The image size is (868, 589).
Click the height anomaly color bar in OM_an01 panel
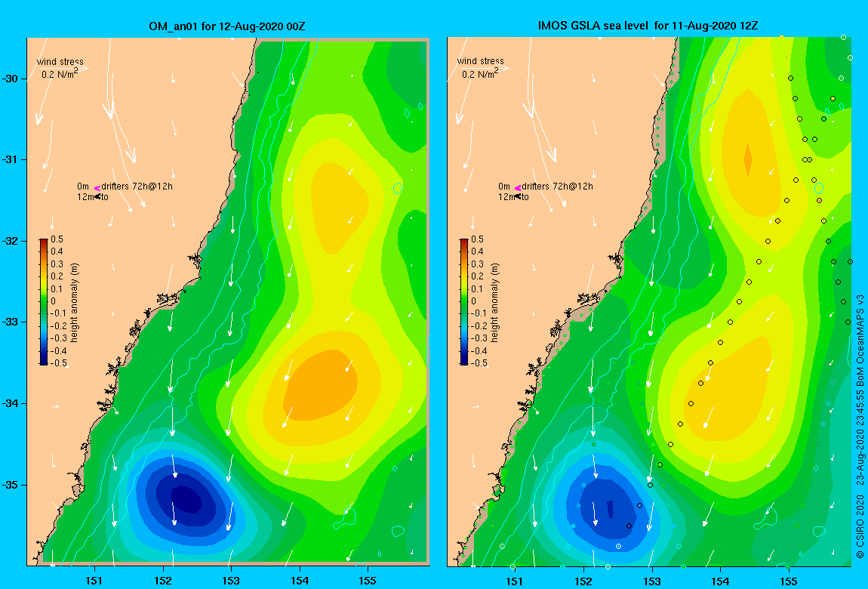coord(43,302)
